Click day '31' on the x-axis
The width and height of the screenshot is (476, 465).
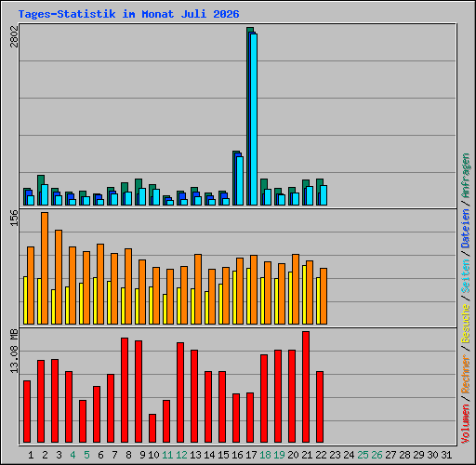[x=446, y=455]
